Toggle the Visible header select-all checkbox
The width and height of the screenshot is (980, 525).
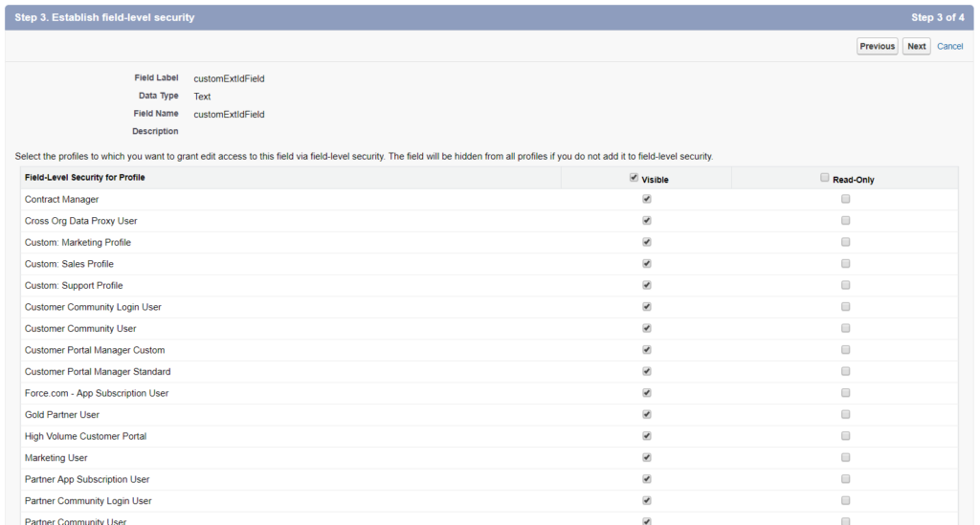pos(634,178)
